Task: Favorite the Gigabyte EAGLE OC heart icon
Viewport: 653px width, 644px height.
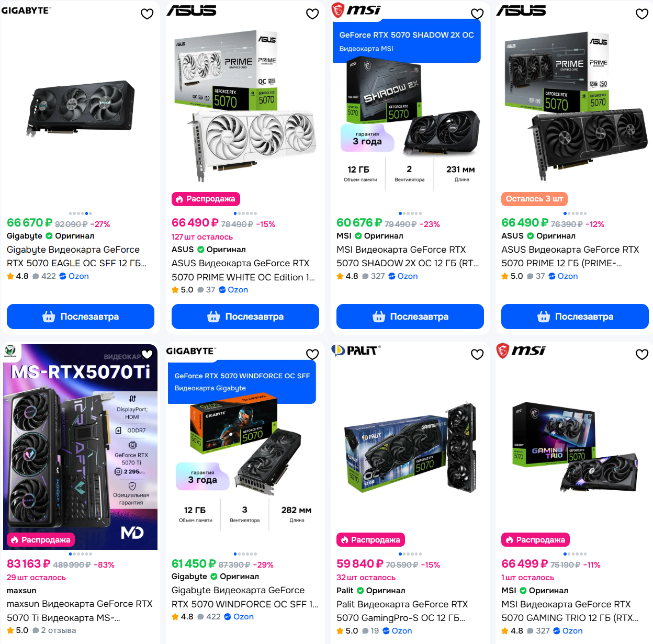Action: point(147,14)
